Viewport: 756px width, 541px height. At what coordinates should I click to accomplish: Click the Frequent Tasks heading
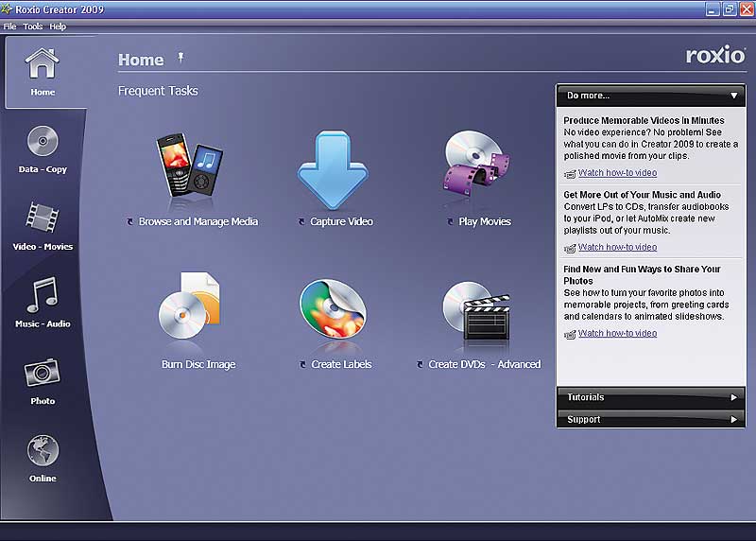pyautogui.click(x=158, y=91)
